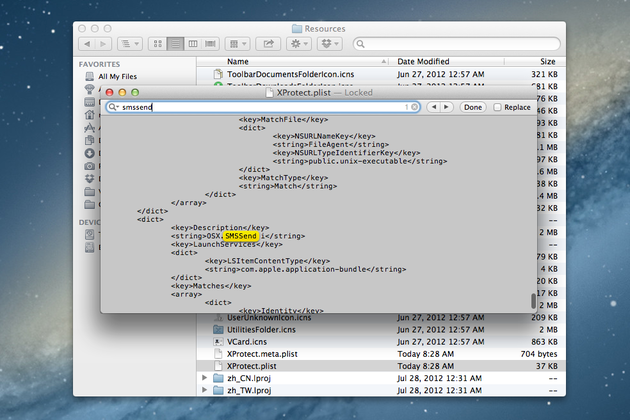Sort by Date Modified column

pyautogui.click(x=440, y=61)
